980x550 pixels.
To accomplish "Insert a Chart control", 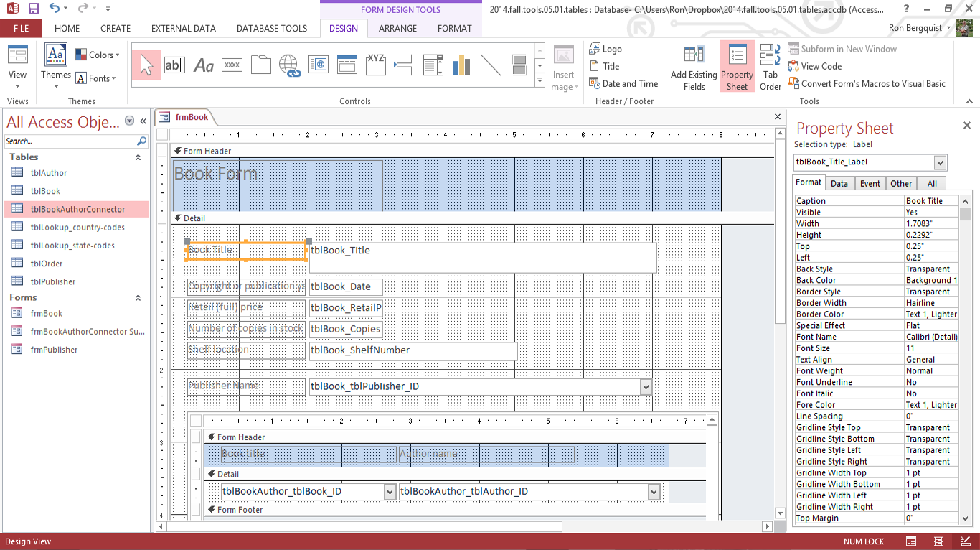I will 461,65.
